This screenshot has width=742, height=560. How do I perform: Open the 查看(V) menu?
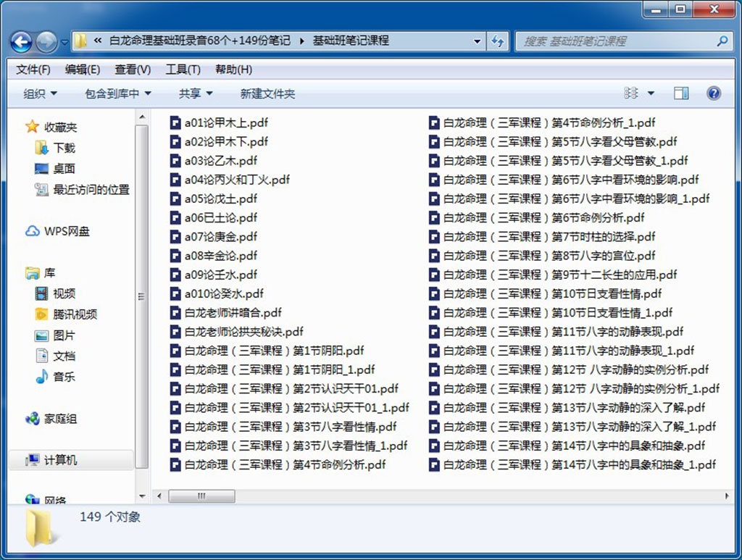133,70
